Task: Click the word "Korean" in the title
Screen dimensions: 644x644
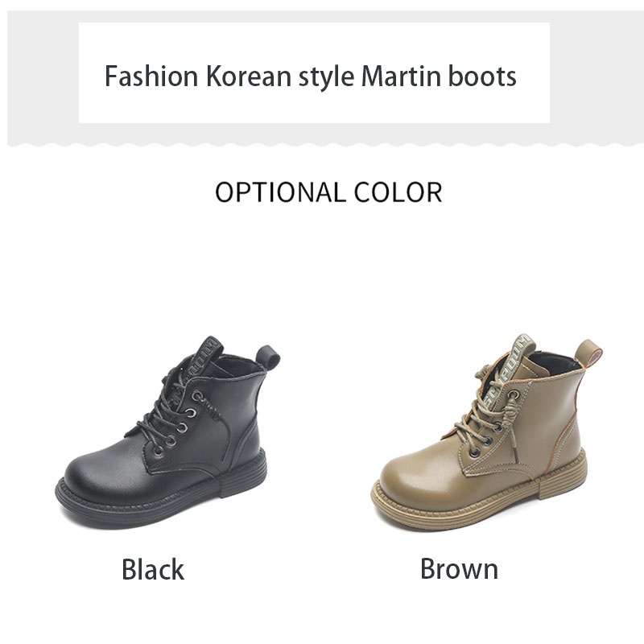Action: pyautogui.click(x=248, y=76)
